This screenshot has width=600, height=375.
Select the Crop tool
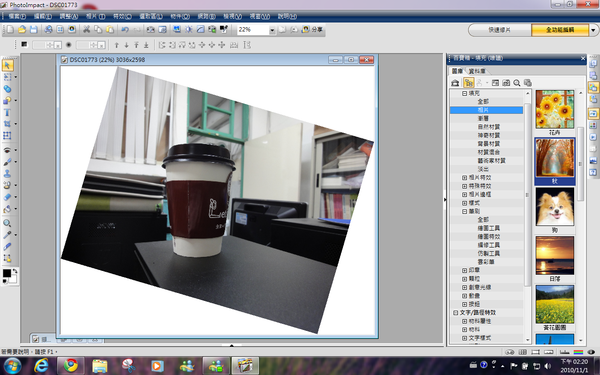point(7,124)
